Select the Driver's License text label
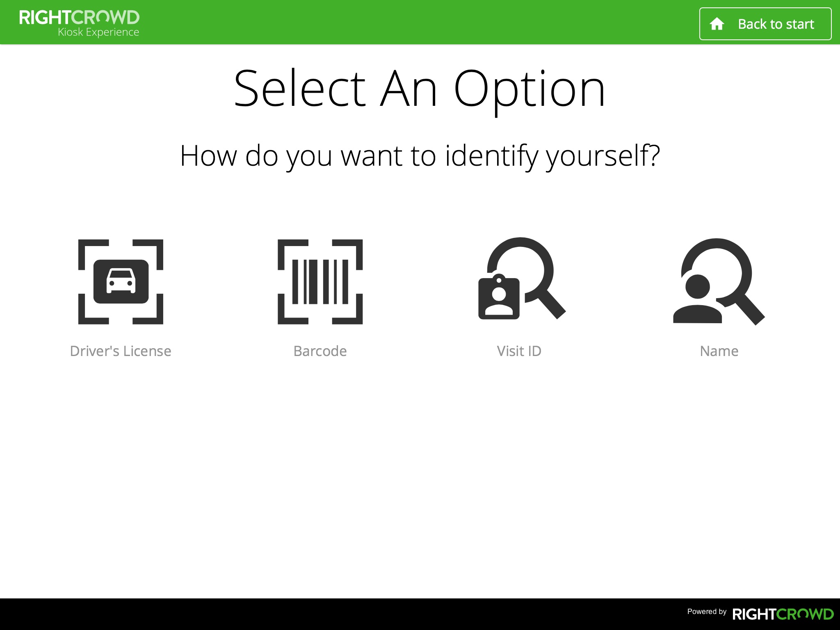The height and width of the screenshot is (630, 840). pos(121,351)
